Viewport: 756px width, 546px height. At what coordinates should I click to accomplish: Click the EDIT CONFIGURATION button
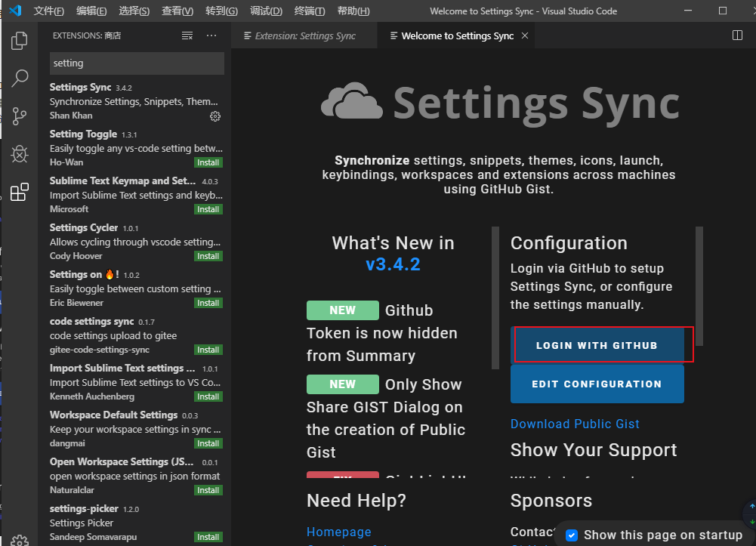[x=597, y=384]
